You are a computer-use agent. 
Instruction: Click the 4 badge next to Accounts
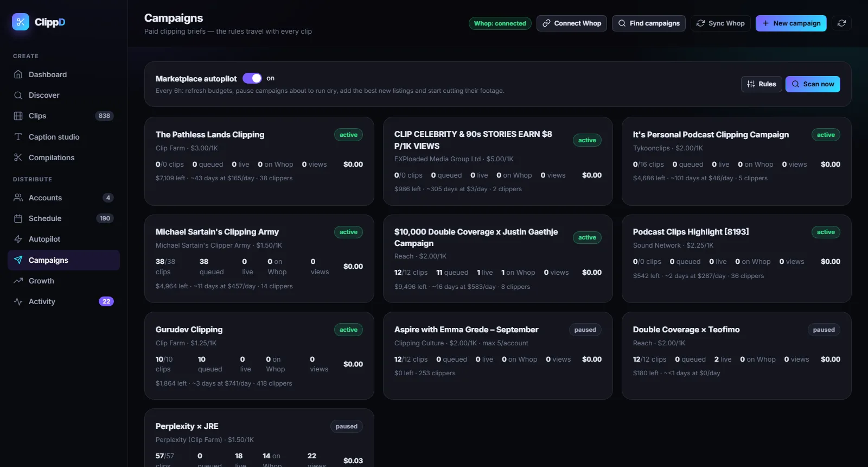click(x=108, y=198)
